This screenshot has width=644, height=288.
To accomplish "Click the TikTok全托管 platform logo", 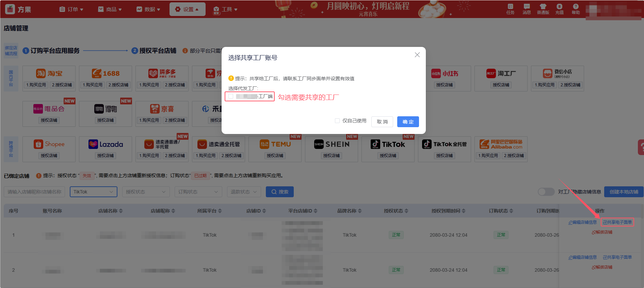I will point(445,144).
